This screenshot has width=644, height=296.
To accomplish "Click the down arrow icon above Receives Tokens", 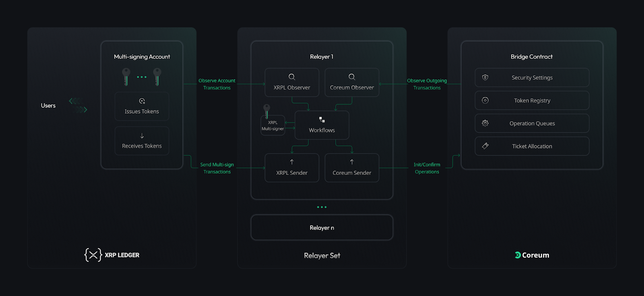I will (x=142, y=136).
